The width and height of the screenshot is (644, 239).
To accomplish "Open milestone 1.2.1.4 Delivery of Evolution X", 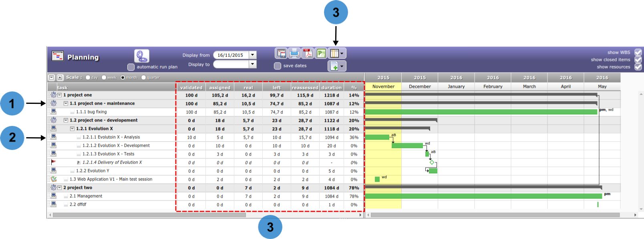I will (x=112, y=162).
